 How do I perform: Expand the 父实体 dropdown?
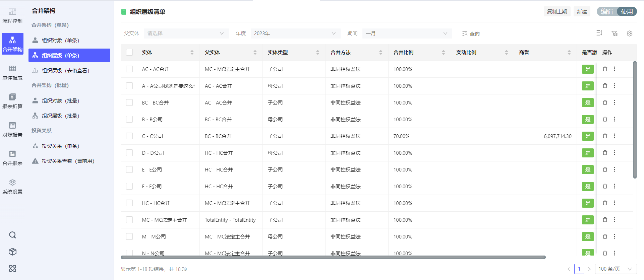pyautogui.click(x=186, y=33)
